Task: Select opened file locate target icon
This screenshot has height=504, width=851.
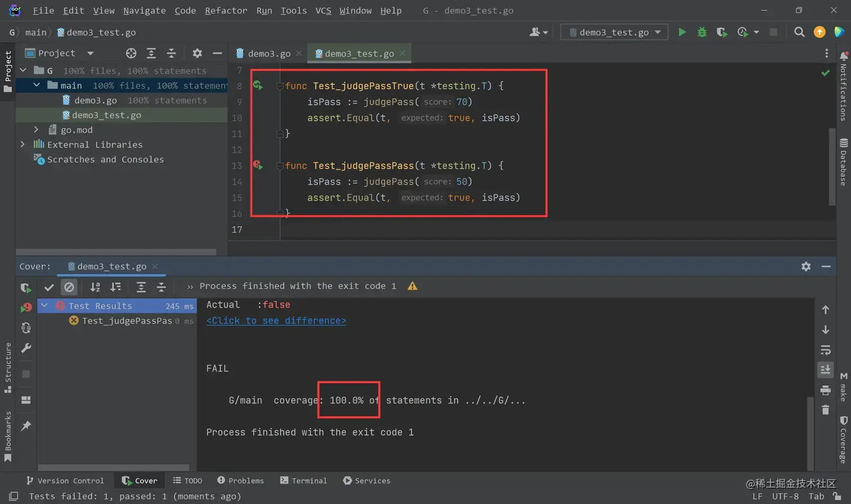Action: [x=131, y=53]
